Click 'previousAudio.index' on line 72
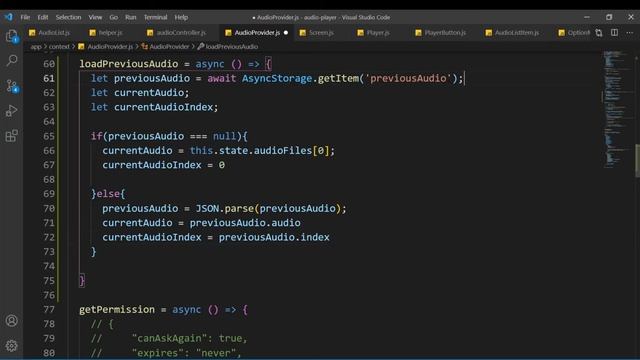Image resolution: width=640 pixels, height=360 pixels. 274,238
